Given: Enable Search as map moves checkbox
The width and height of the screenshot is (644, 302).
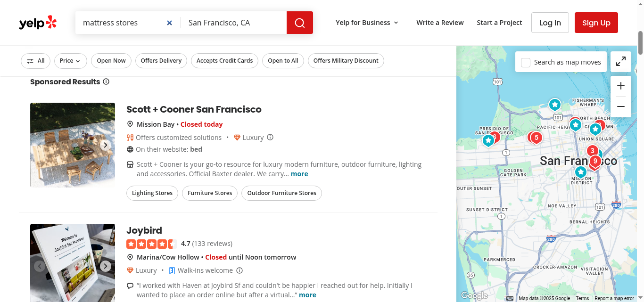Looking at the screenshot, I should tap(526, 62).
